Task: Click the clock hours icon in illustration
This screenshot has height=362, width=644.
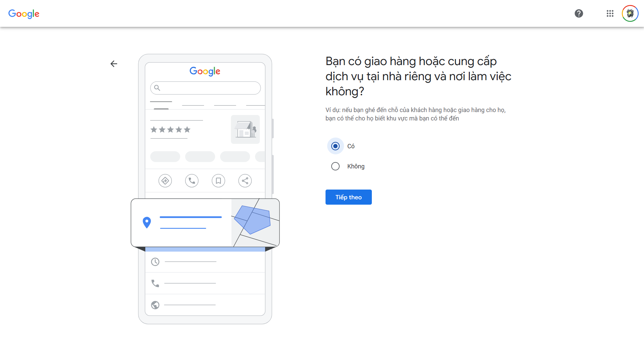Action: coord(155,262)
